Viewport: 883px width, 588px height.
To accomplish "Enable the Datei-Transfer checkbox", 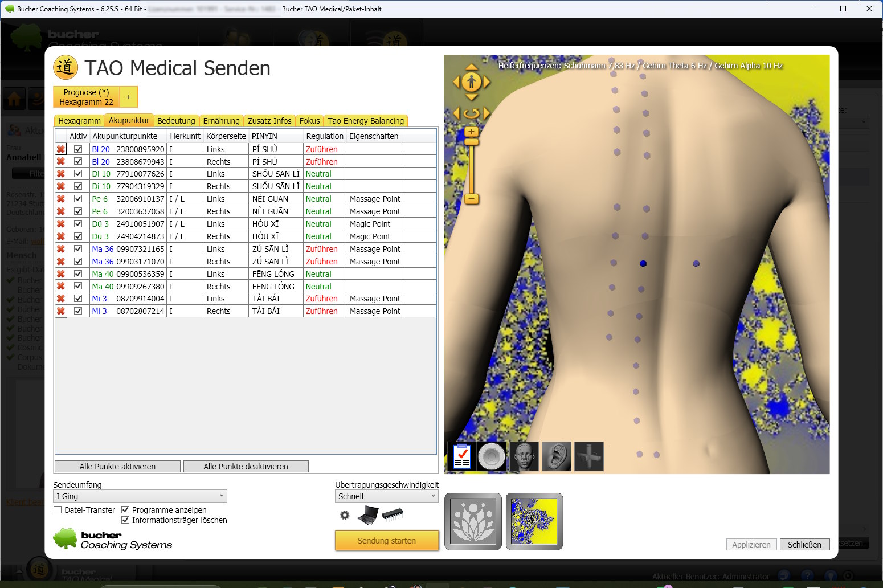I will 58,510.
